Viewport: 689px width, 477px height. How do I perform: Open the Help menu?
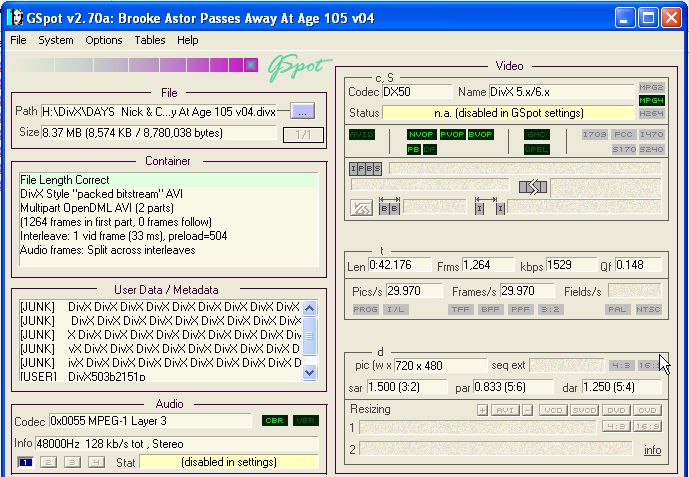click(188, 40)
